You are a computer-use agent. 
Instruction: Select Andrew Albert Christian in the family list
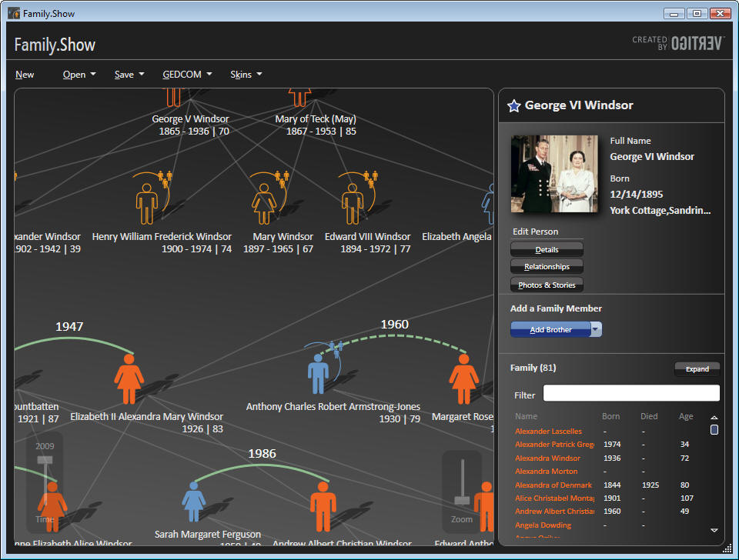coord(555,511)
